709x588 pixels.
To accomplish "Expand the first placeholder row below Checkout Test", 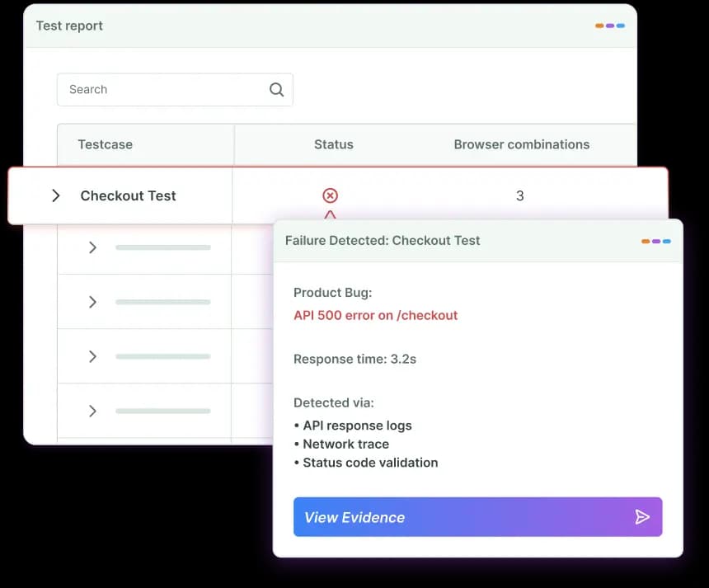I will tap(92, 247).
